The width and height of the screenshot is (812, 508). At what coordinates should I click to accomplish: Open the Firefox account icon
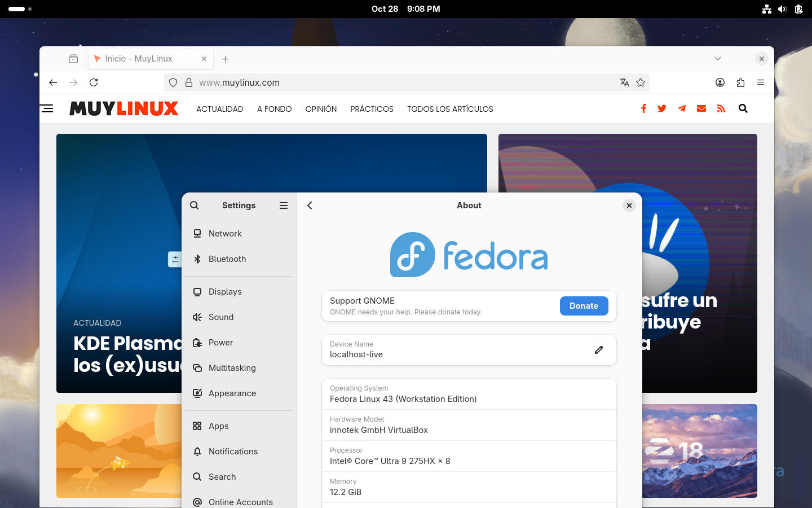coord(720,82)
